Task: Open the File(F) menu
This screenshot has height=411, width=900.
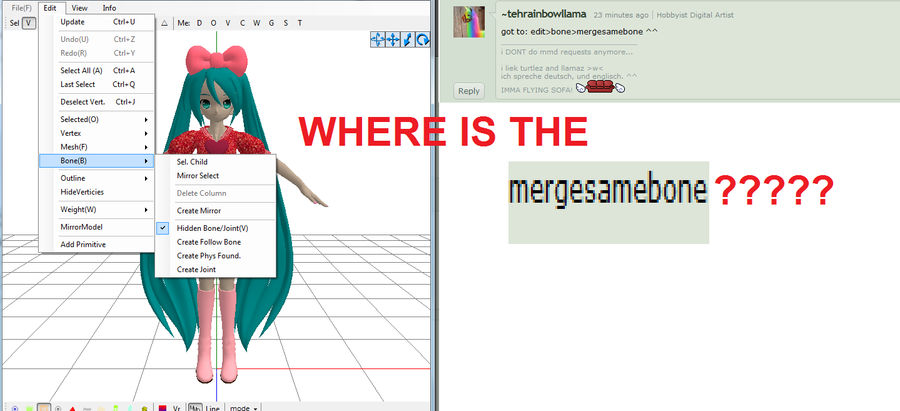Action: tap(22, 8)
